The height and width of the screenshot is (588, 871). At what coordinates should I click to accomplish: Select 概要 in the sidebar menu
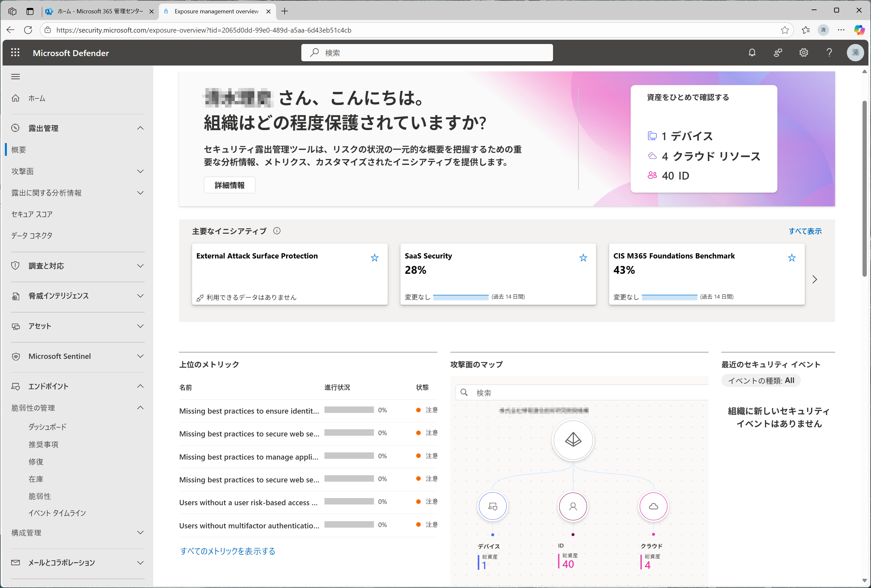click(18, 150)
